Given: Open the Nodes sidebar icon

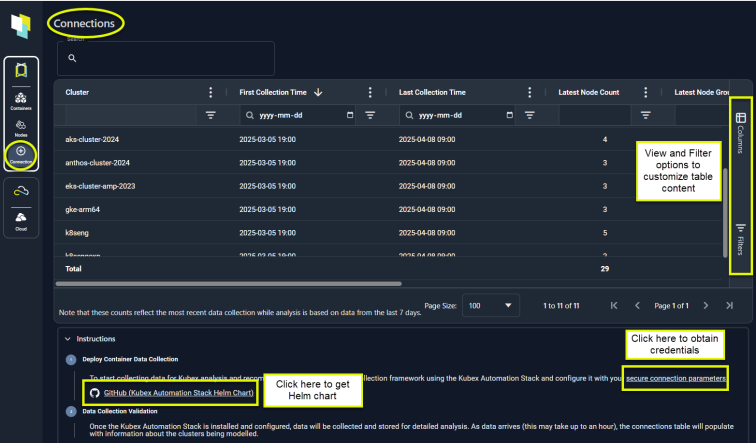Looking at the screenshot, I should pyautogui.click(x=21, y=128).
